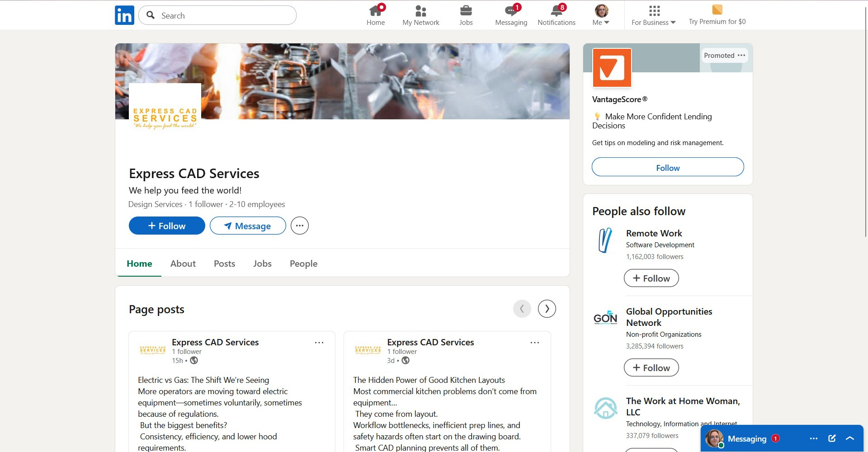Open the VantageScore promoted logo
Viewport: 868px width, 452px height.
point(612,68)
